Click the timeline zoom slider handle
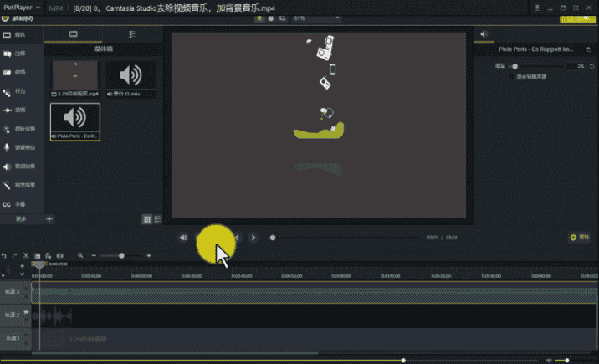Viewport: 599px width, 364px height. click(121, 255)
